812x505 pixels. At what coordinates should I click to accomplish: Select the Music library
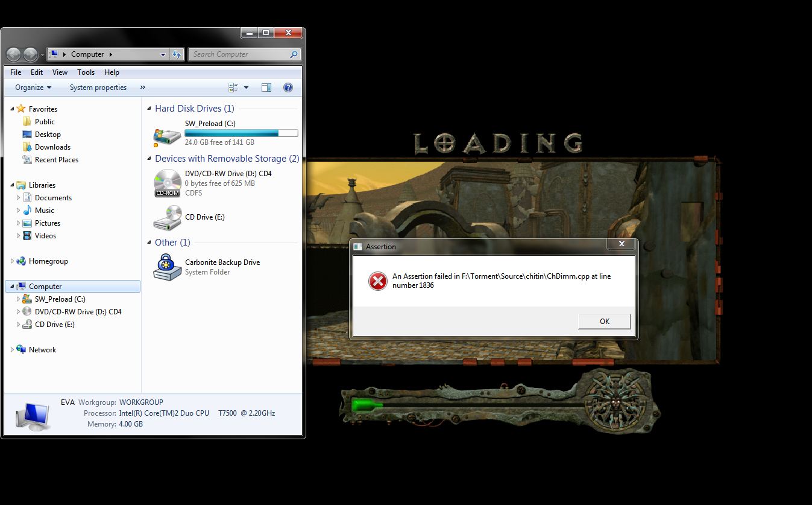pyautogui.click(x=45, y=211)
